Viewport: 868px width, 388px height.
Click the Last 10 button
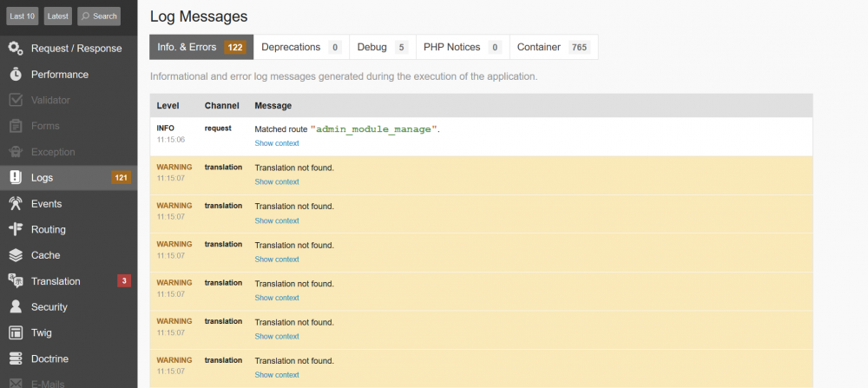click(x=23, y=16)
